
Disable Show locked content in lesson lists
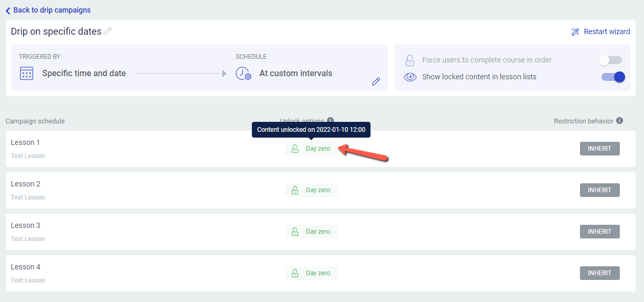613,77
